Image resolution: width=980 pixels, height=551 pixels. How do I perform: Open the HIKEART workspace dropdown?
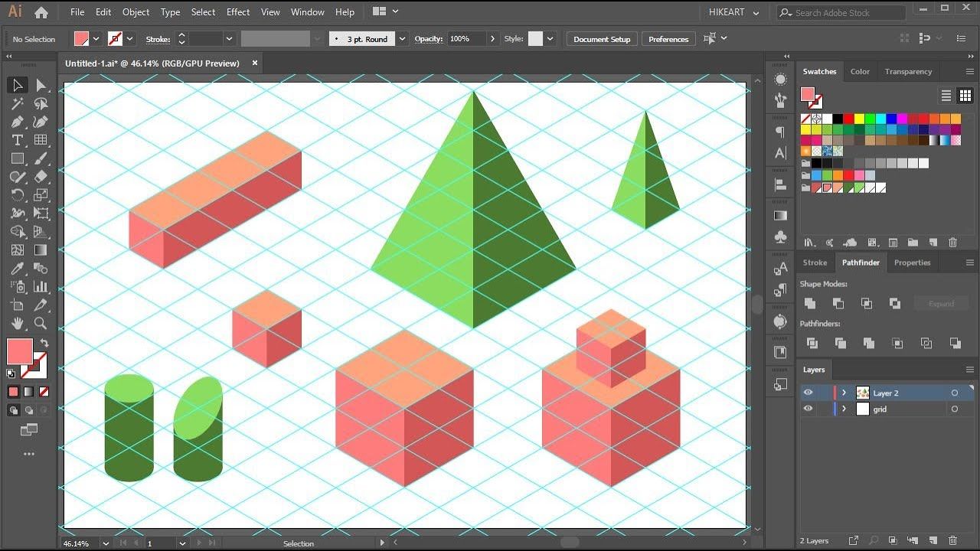[733, 12]
